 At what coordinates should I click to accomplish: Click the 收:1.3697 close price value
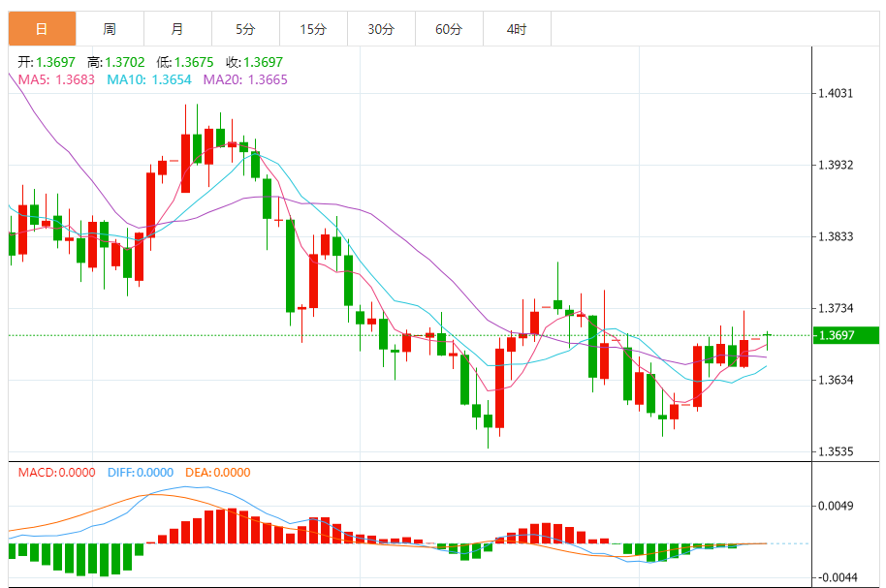click(254, 62)
